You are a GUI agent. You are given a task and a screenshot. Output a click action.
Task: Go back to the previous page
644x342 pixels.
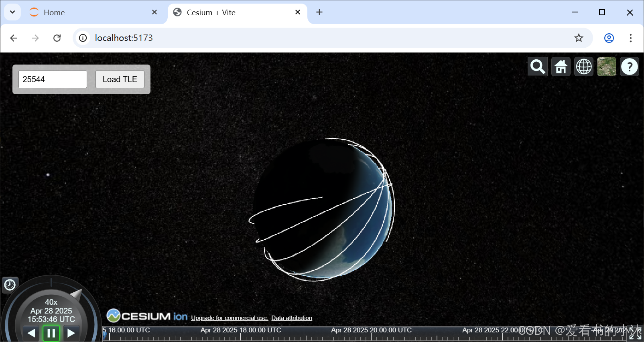[x=14, y=38]
